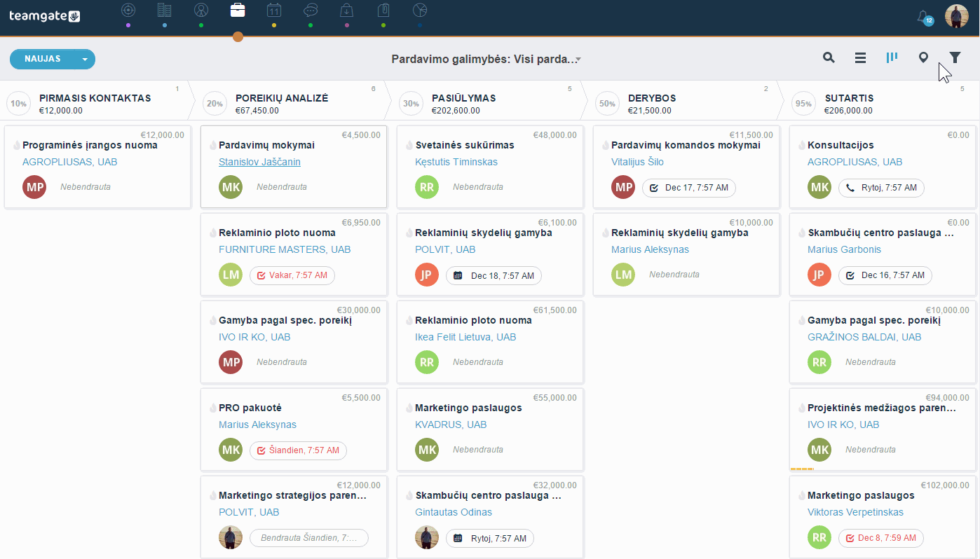Open Konsultacijos deal title
Image resolution: width=980 pixels, height=559 pixels.
pyautogui.click(x=841, y=145)
